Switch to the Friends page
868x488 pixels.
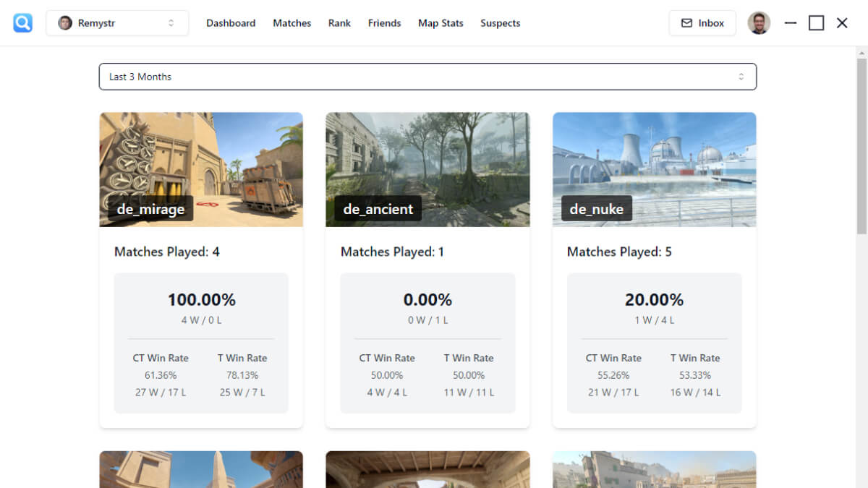(x=384, y=23)
